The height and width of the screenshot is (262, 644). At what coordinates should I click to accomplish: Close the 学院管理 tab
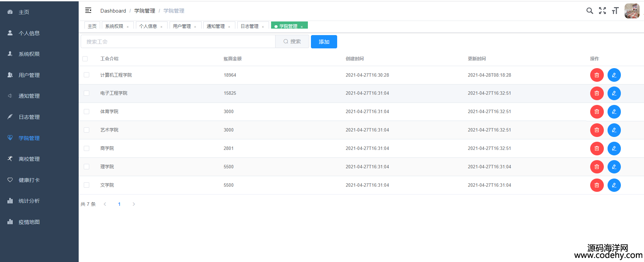point(302,27)
